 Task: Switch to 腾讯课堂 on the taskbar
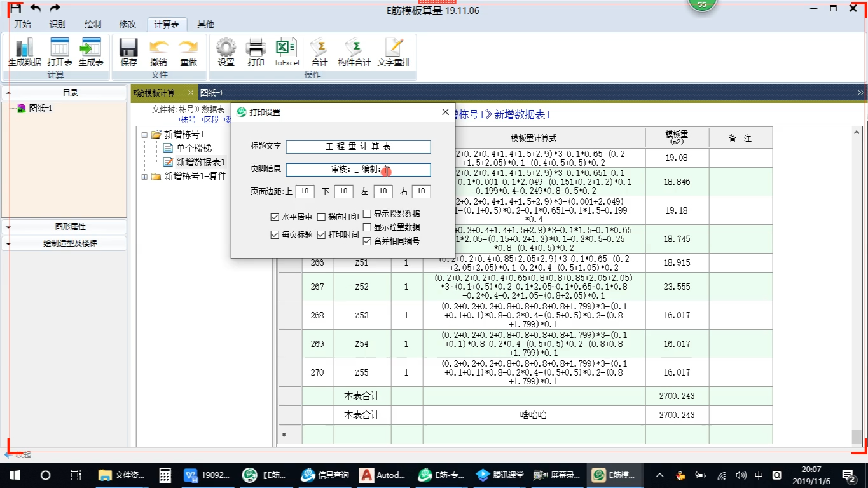pyautogui.click(x=500, y=475)
